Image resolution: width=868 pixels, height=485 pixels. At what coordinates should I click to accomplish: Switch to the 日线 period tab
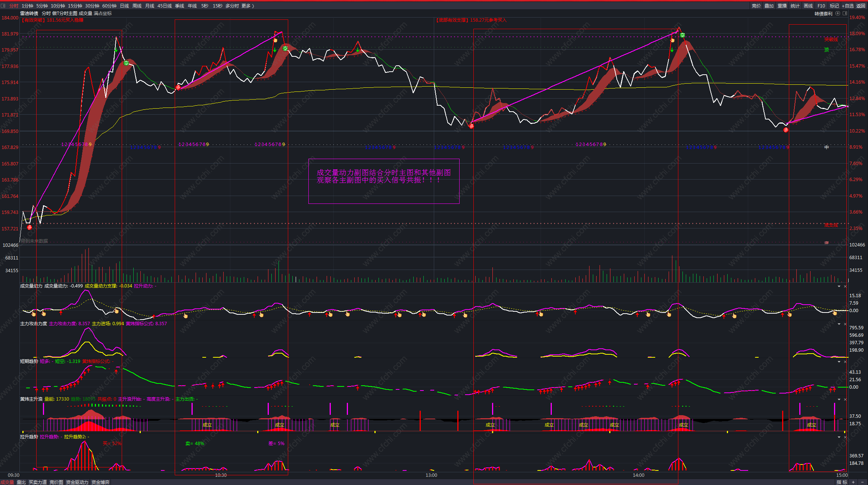(124, 6)
